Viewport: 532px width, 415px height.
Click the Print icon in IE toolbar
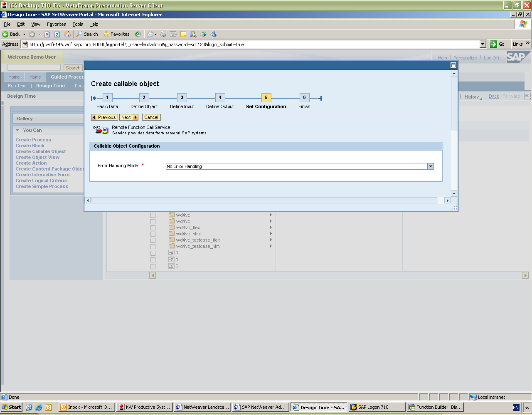tap(163, 34)
